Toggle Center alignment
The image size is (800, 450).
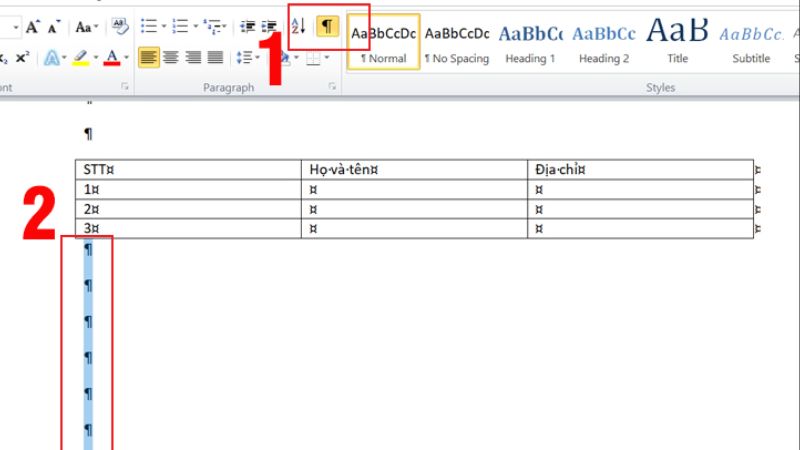coord(171,57)
